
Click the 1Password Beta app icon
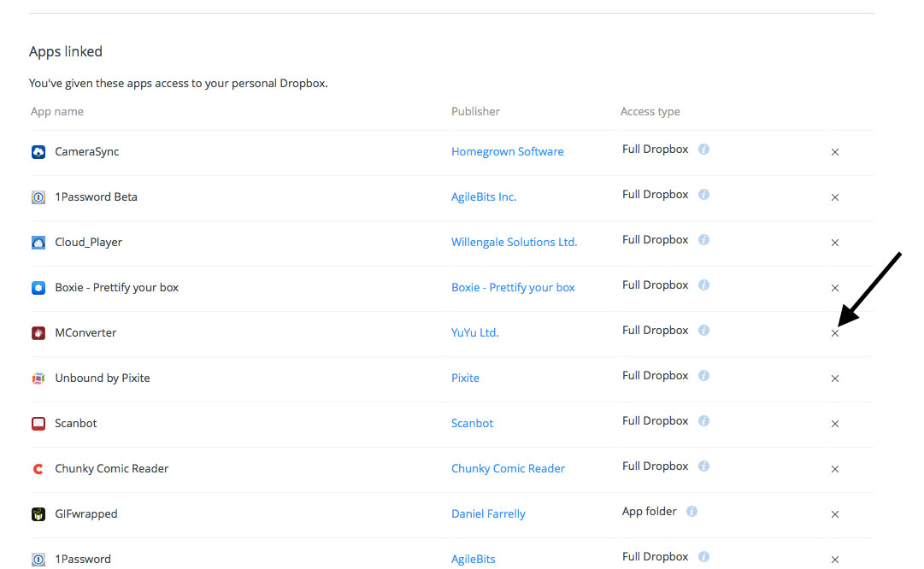coord(38,197)
